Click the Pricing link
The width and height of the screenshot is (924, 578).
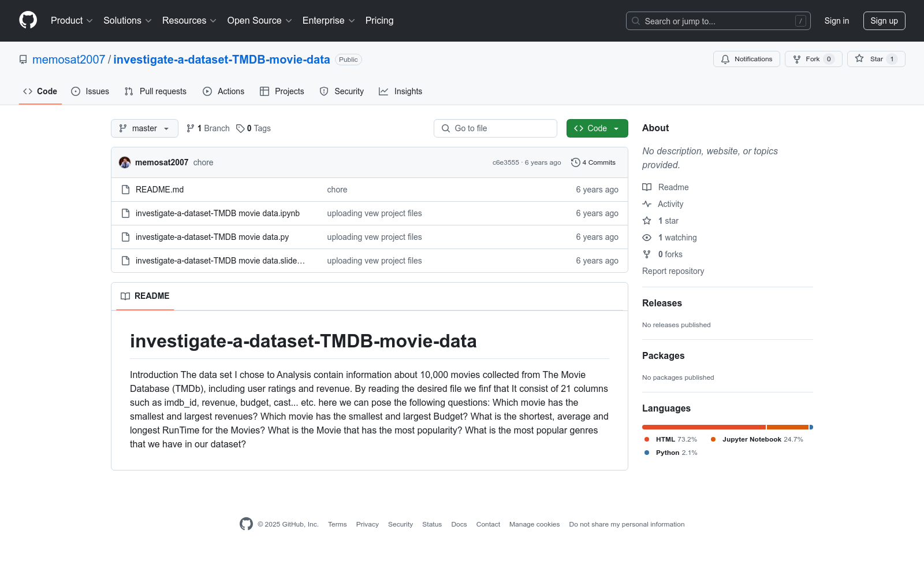(x=379, y=20)
